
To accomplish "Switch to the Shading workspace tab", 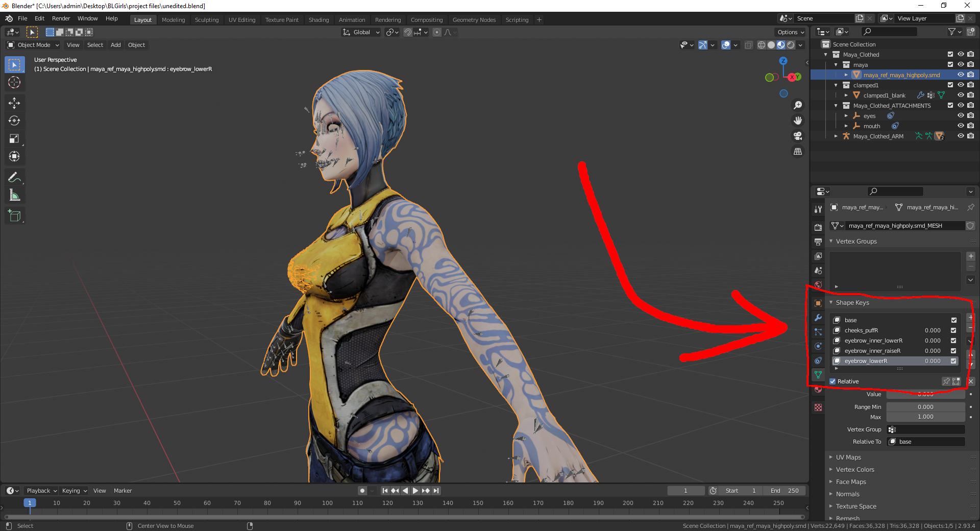I will pos(318,20).
